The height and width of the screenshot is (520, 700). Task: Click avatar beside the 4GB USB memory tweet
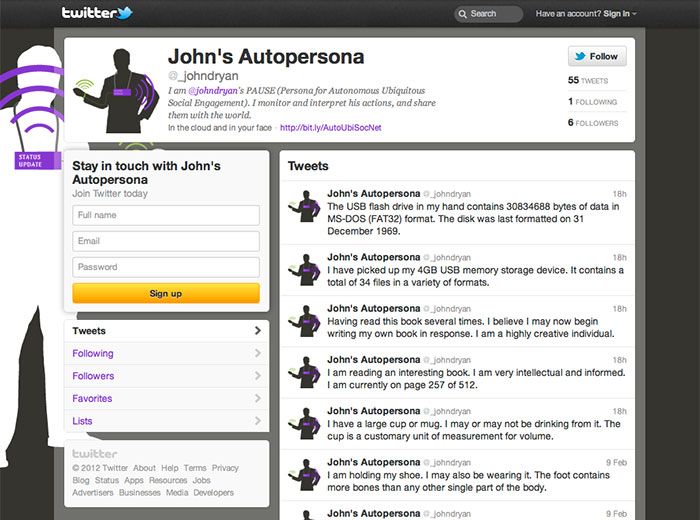(x=304, y=270)
